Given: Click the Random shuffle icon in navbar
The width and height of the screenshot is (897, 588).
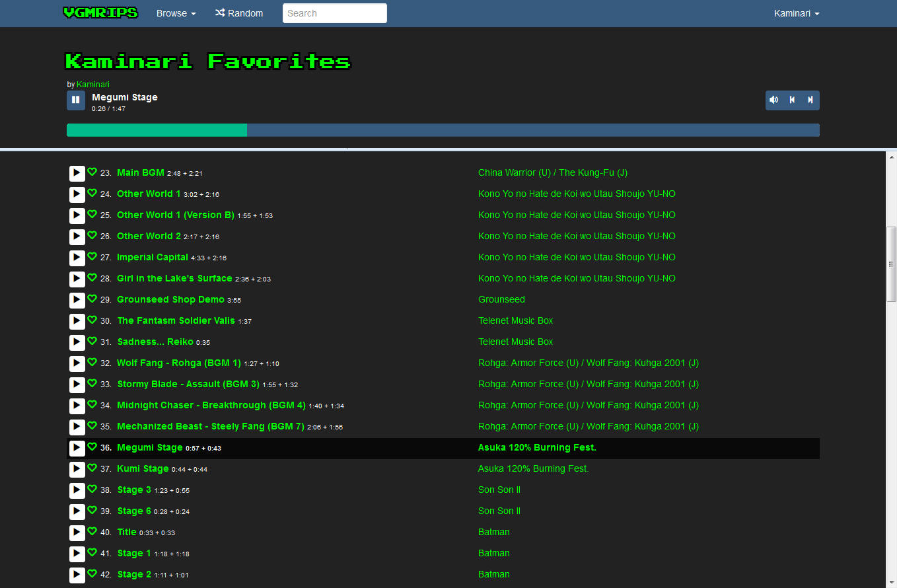Looking at the screenshot, I should (220, 13).
